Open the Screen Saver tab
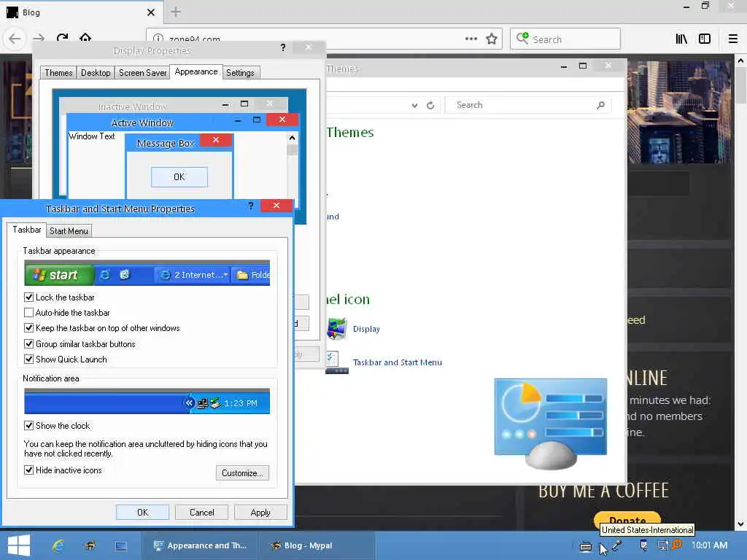 (142, 73)
